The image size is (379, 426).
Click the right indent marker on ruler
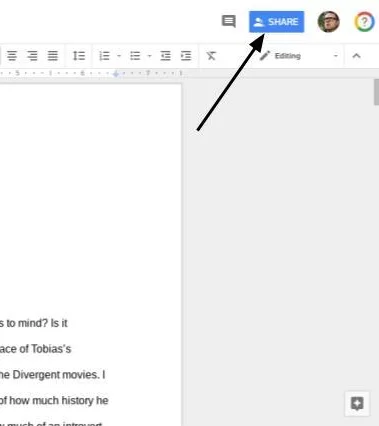116,74
